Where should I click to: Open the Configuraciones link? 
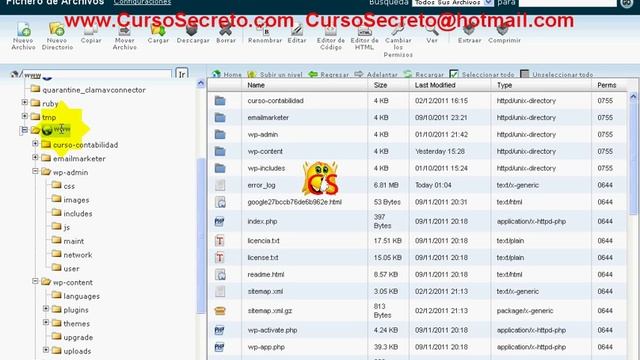142,2
